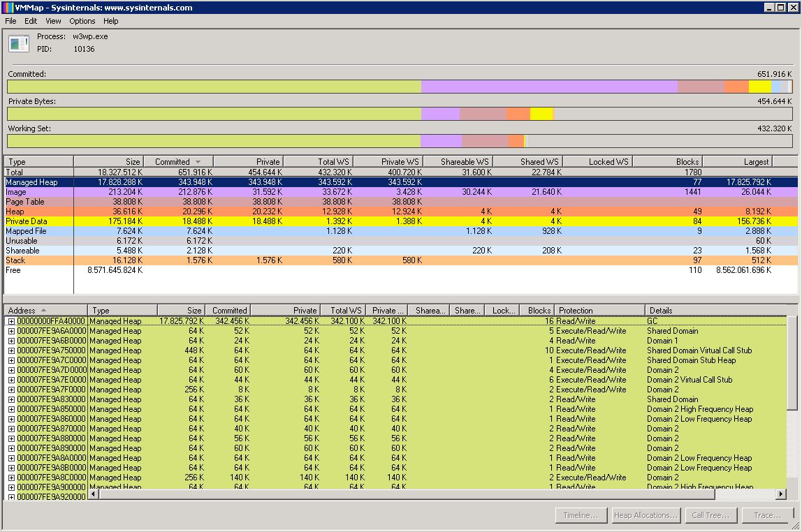802x532 pixels.
Task: Click the VMMap title bar app icon
Action: pyautogui.click(x=8, y=7)
